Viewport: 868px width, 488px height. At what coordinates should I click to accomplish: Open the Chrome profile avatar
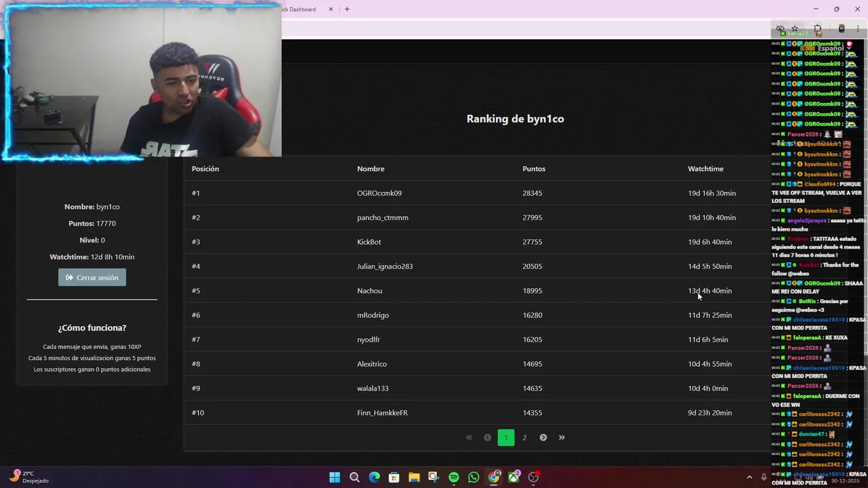click(x=842, y=28)
